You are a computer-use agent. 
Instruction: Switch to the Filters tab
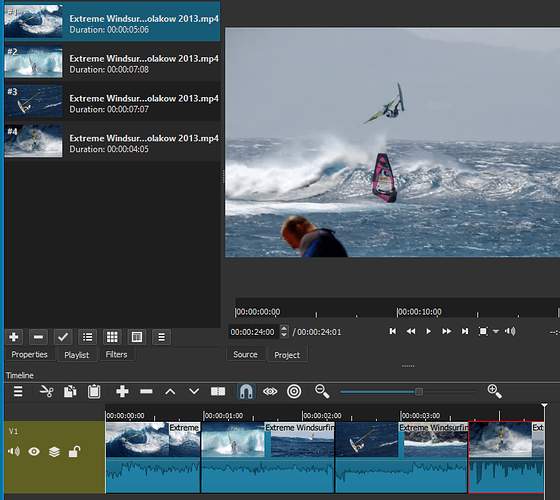tap(116, 354)
